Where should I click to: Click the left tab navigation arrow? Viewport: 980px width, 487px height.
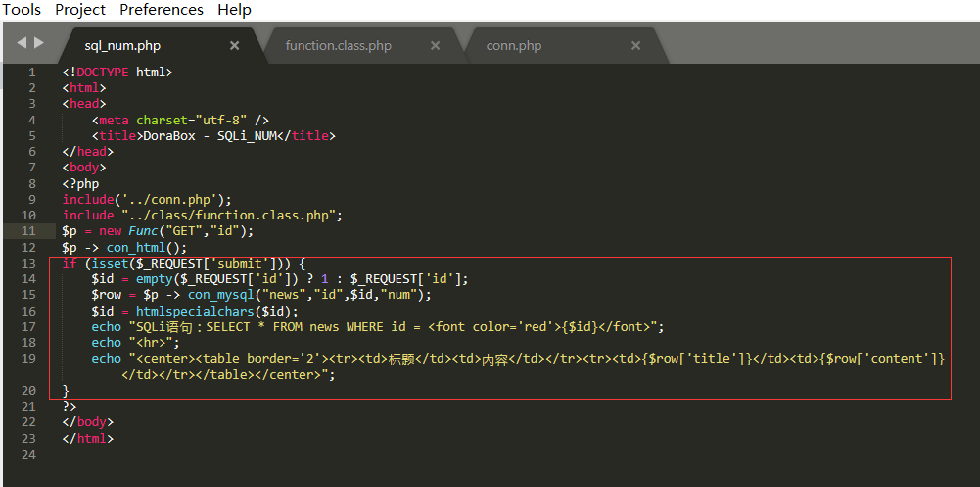(x=22, y=42)
